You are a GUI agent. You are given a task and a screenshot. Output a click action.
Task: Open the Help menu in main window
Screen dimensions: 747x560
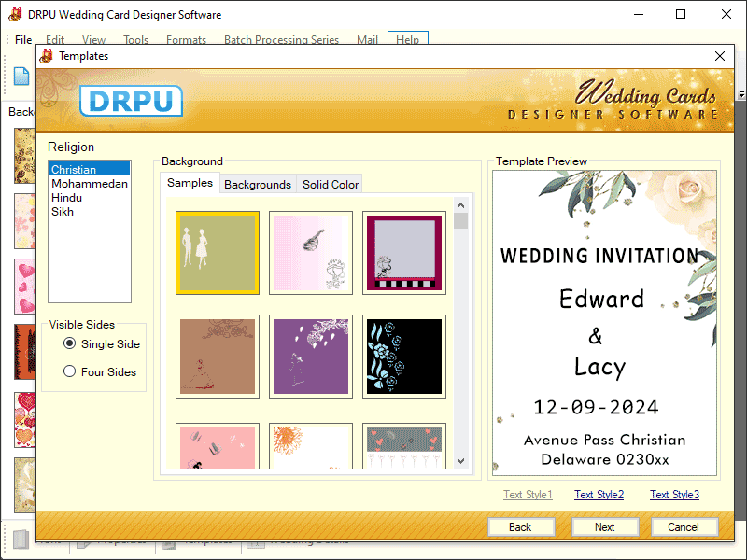408,39
